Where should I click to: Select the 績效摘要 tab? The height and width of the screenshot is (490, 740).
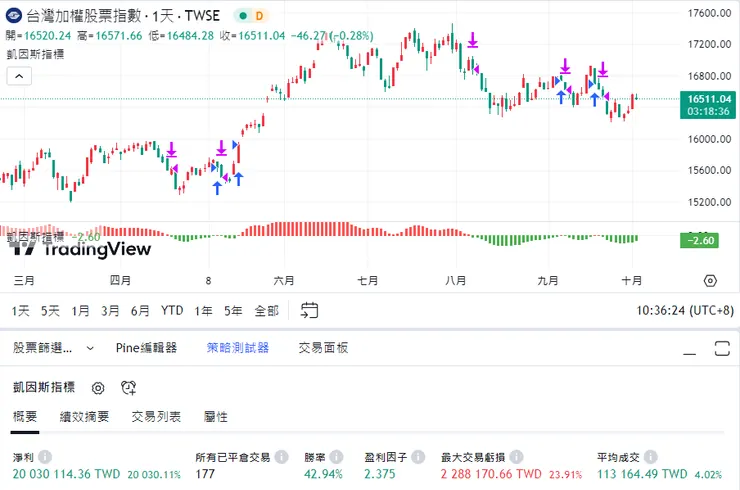(84, 417)
